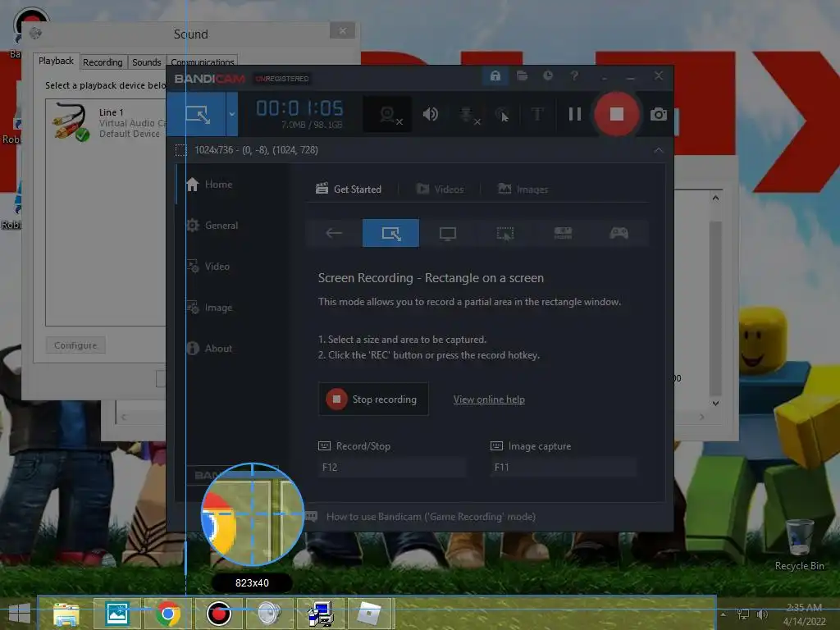Click the Record/Stop hotkey field F12
Viewport: 840px width, 630px height.
point(391,467)
